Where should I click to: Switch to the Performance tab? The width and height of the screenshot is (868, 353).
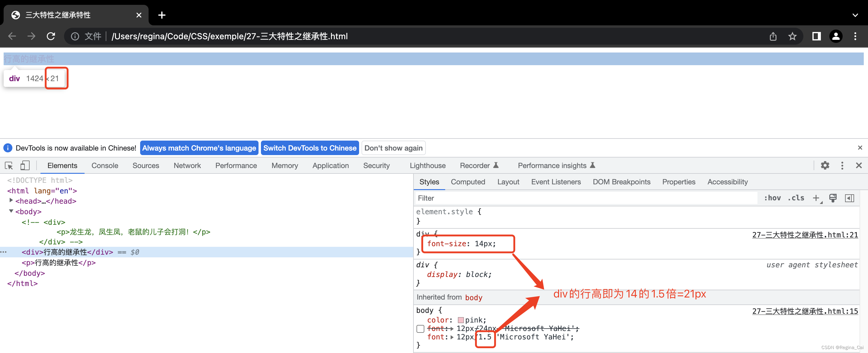tap(236, 166)
